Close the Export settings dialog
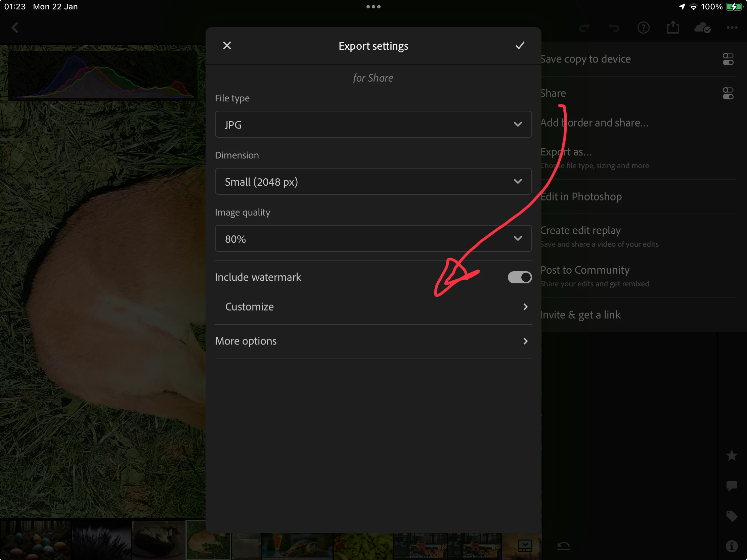 pyautogui.click(x=227, y=46)
